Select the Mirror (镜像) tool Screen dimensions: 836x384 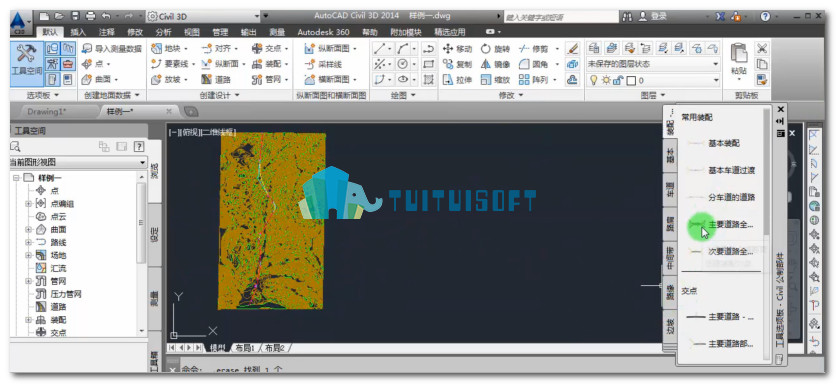pos(495,65)
